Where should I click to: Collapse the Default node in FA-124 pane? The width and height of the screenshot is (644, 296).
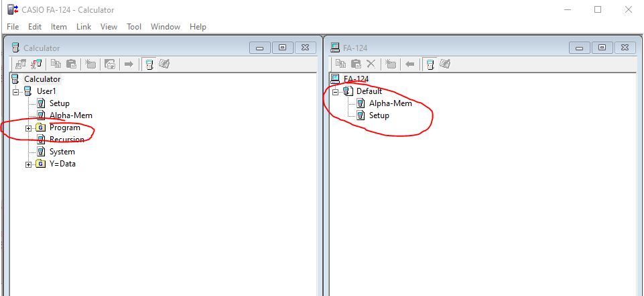pyautogui.click(x=335, y=91)
